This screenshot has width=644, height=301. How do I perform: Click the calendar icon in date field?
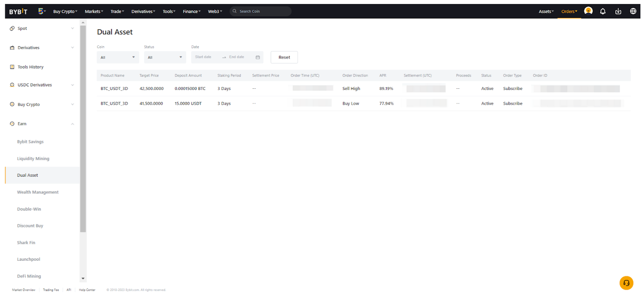pyautogui.click(x=258, y=57)
